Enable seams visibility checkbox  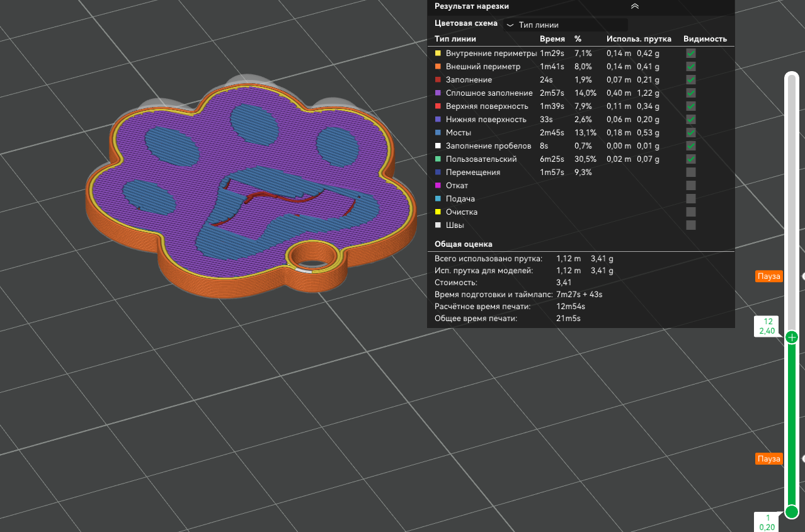point(690,225)
